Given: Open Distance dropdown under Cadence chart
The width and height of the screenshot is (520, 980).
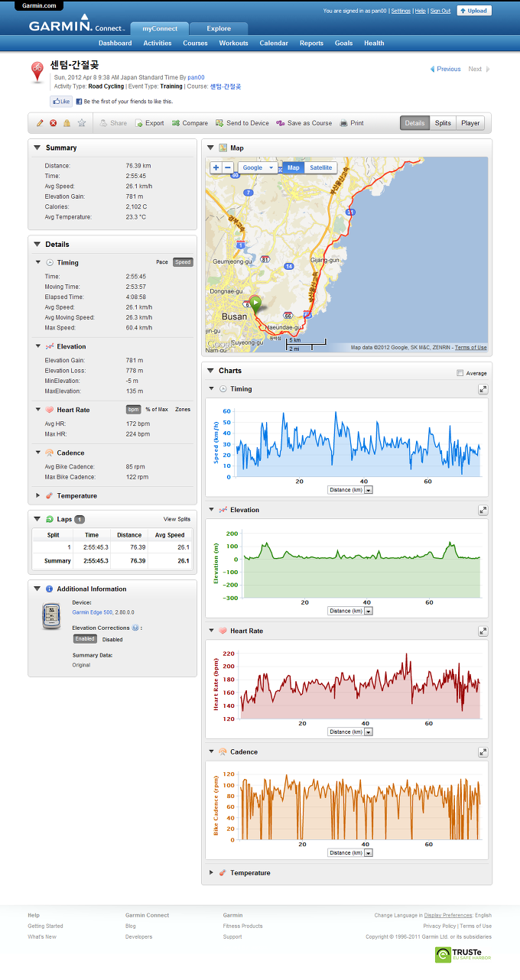Looking at the screenshot, I should tap(349, 852).
